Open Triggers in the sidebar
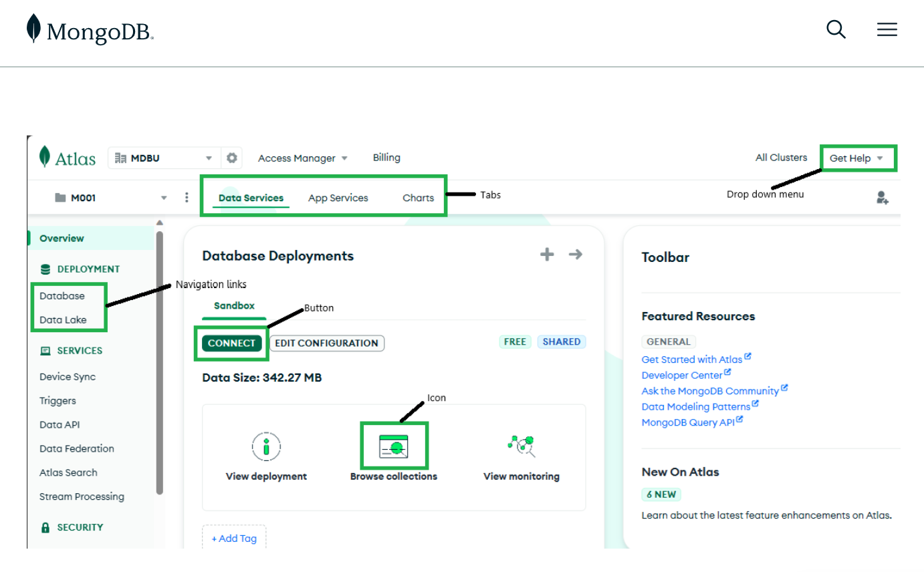 [x=57, y=401]
